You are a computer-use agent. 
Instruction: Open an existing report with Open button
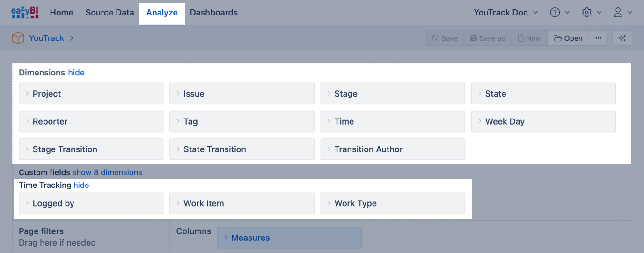(568, 38)
